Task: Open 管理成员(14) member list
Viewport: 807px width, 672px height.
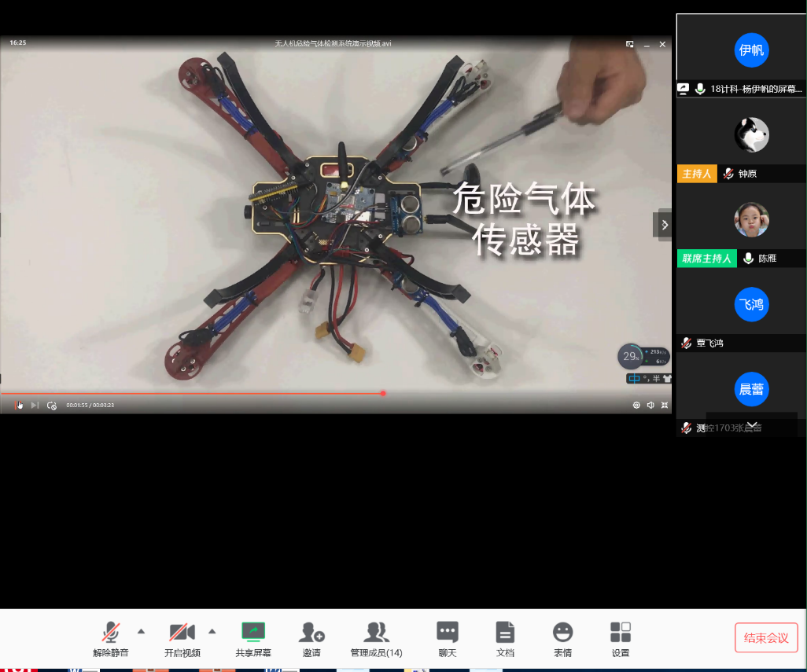Action: 376,639
